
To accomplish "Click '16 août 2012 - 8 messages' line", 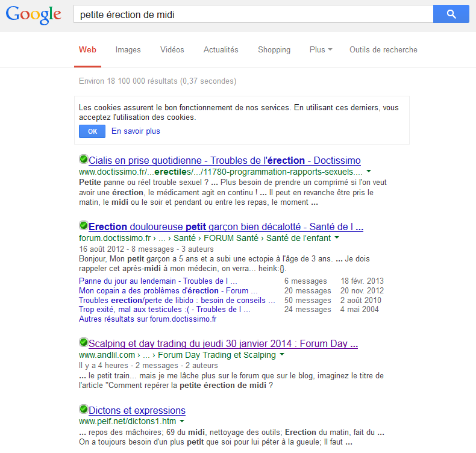I will click(146, 249).
